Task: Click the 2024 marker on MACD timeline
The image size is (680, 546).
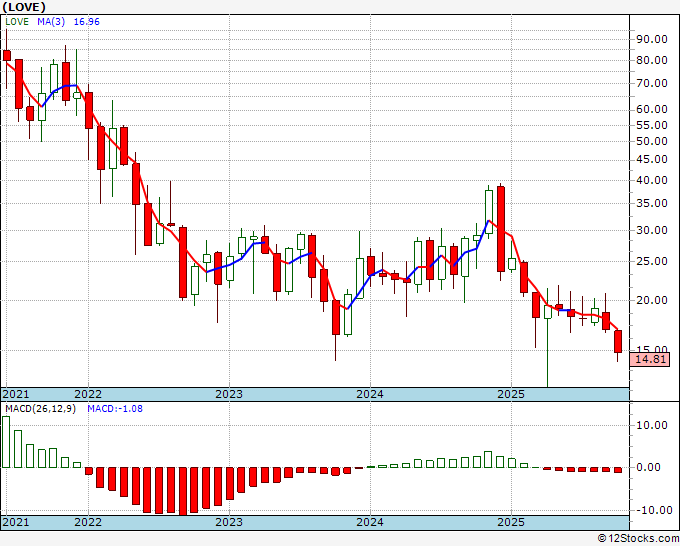Action: click(370, 522)
